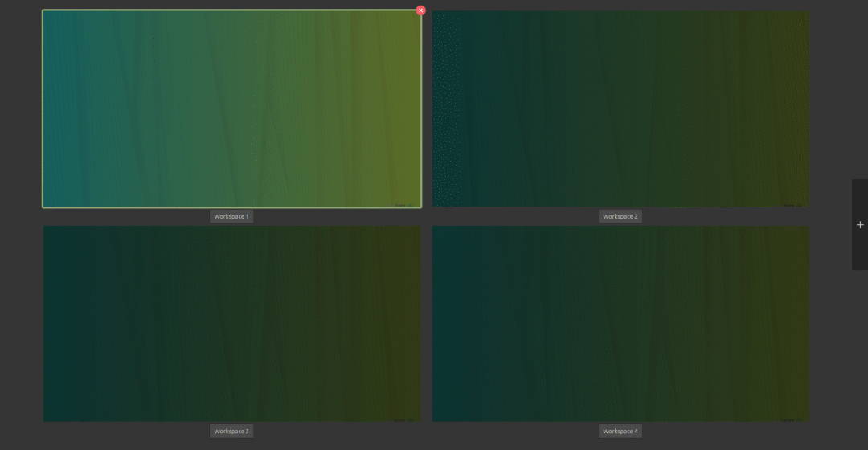Click the "Workspace 3" name label
The width and height of the screenshot is (868, 450).
[231, 432]
